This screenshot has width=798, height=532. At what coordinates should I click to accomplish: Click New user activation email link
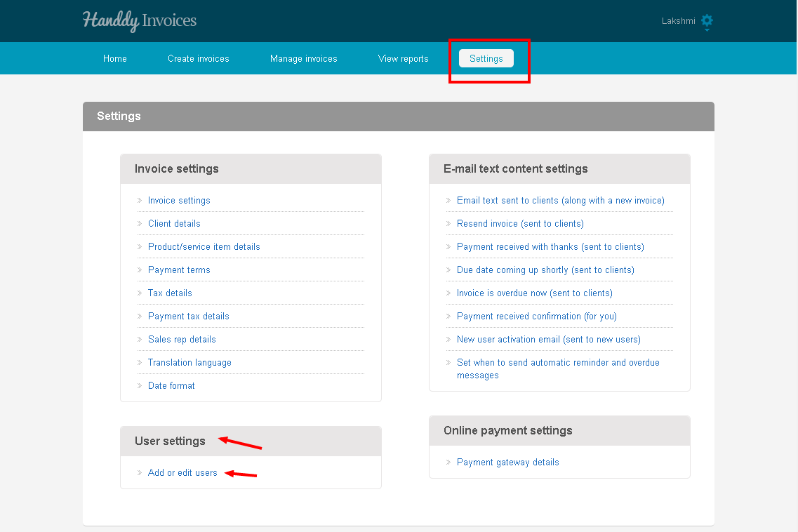pos(549,340)
